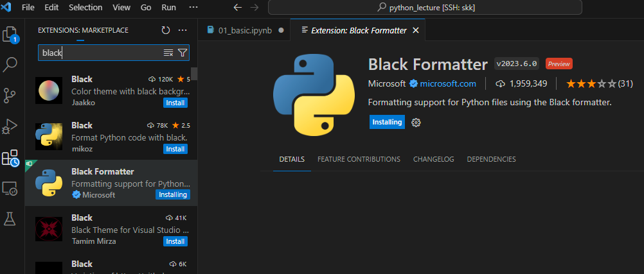Open the Go menu
644x274 pixels.
[146, 8]
